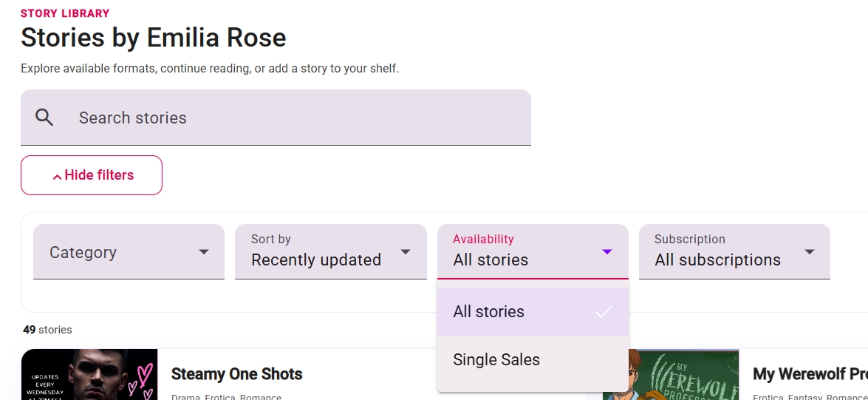Click the Steamy One Shots cover thumbnail
The image size is (868, 400).
coord(89,375)
